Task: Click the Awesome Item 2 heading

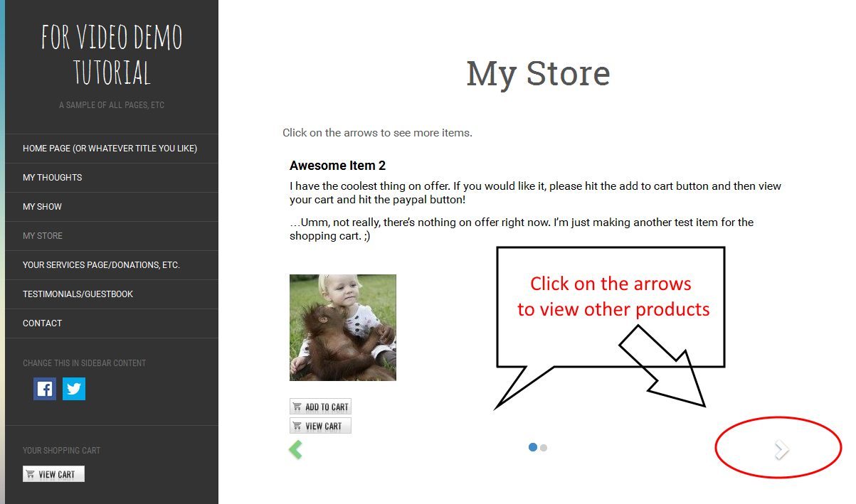Action: (337, 166)
